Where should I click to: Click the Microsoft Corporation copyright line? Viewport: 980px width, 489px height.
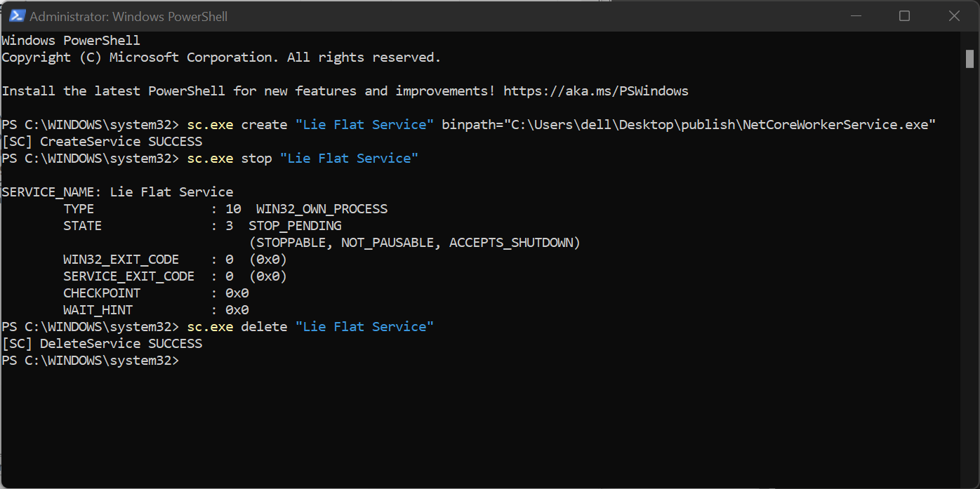point(221,58)
